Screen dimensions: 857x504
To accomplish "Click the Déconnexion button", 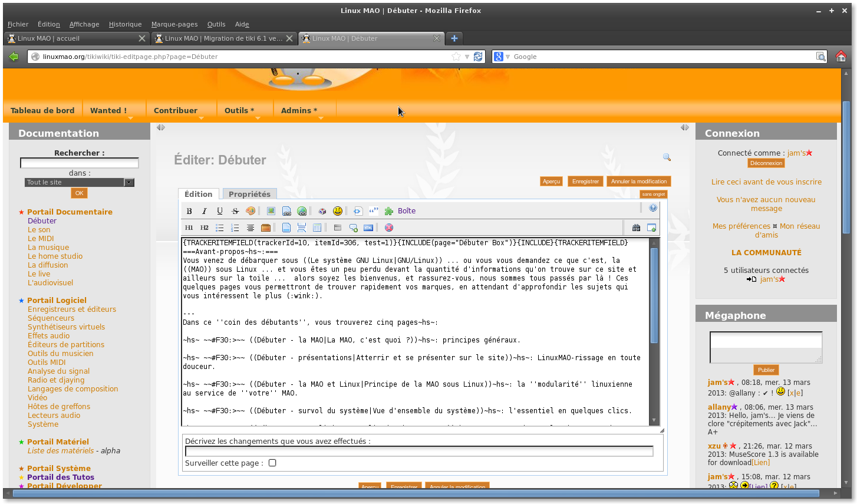I will pos(766,163).
